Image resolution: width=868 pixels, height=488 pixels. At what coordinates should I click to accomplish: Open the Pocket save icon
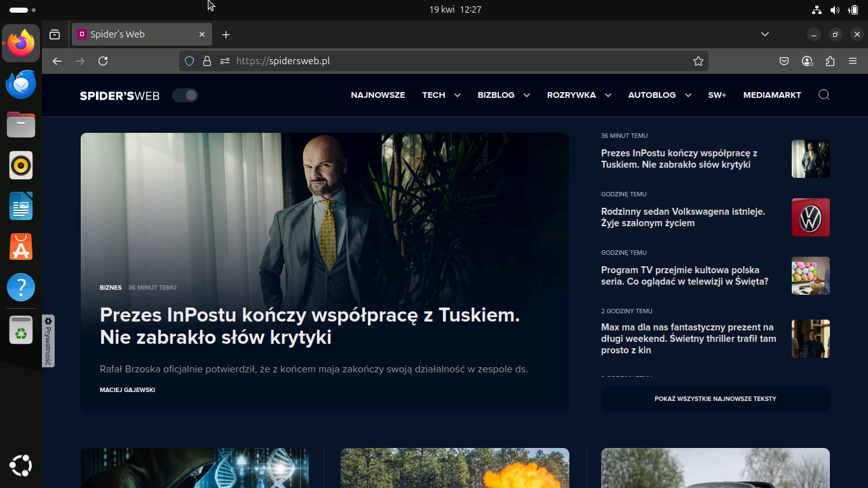[x=784, y=61]
